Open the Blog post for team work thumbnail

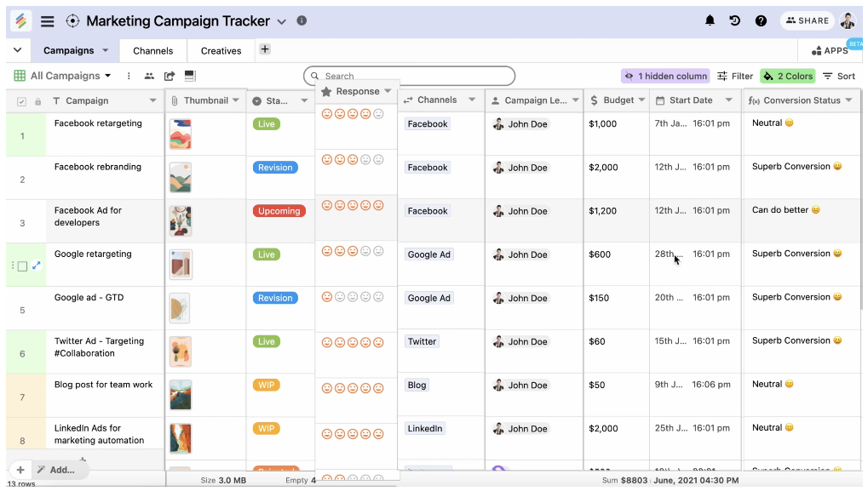coord(181,395)
